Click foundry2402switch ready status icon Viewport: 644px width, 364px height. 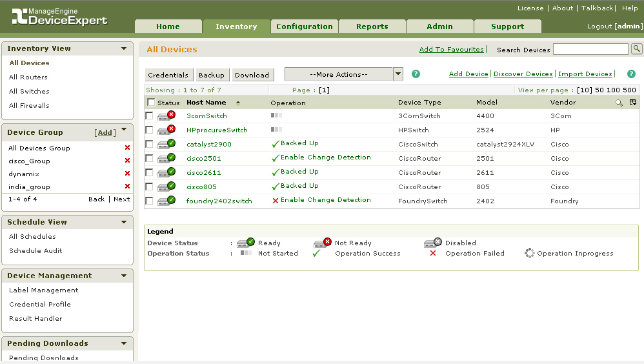pyautogui.click(x=166, y=201)
